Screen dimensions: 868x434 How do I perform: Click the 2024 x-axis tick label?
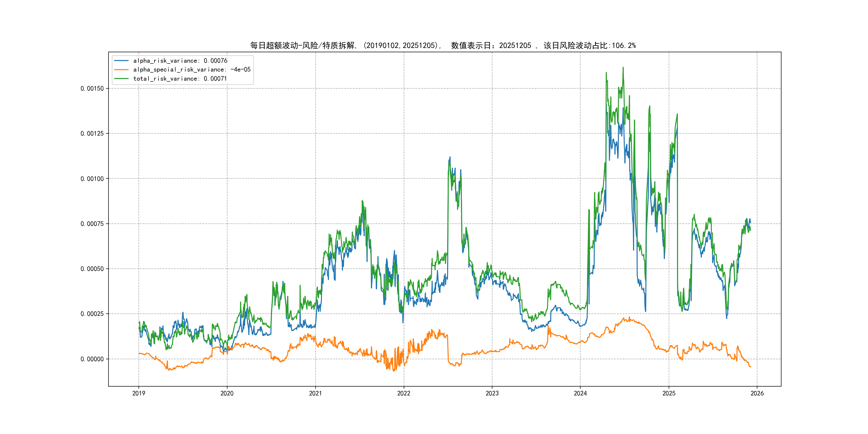[580, 393]
